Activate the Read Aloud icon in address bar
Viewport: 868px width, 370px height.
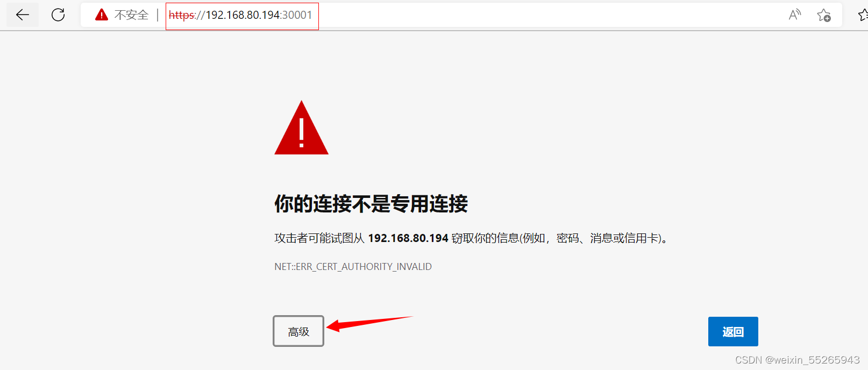[x=794, y=15]
